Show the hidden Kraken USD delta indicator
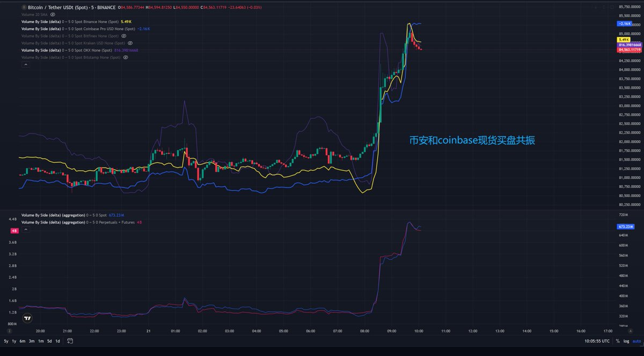The height and width of the screenshot is (356, 644). pyautogui.click(x=130, y=43)
